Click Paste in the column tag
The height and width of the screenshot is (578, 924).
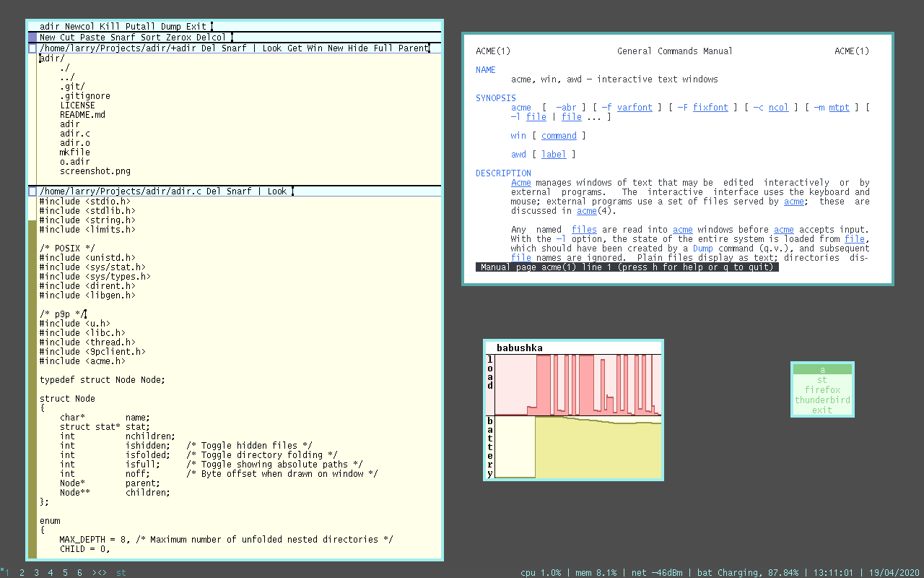[92, 38]
